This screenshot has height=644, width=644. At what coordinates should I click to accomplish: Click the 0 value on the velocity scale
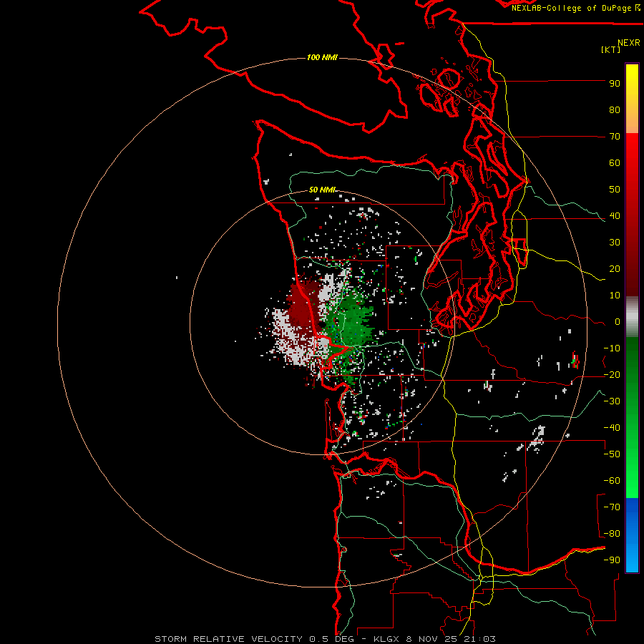coord(618,322)
